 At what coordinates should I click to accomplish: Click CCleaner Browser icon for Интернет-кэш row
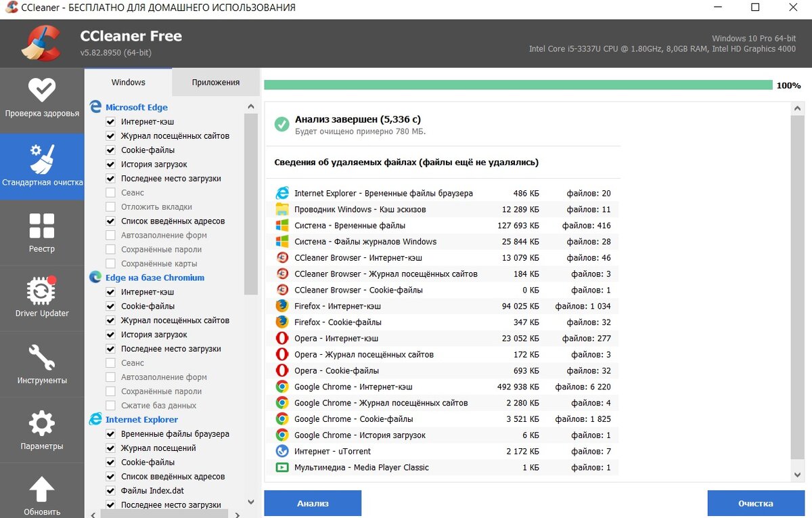click(282, 257)
